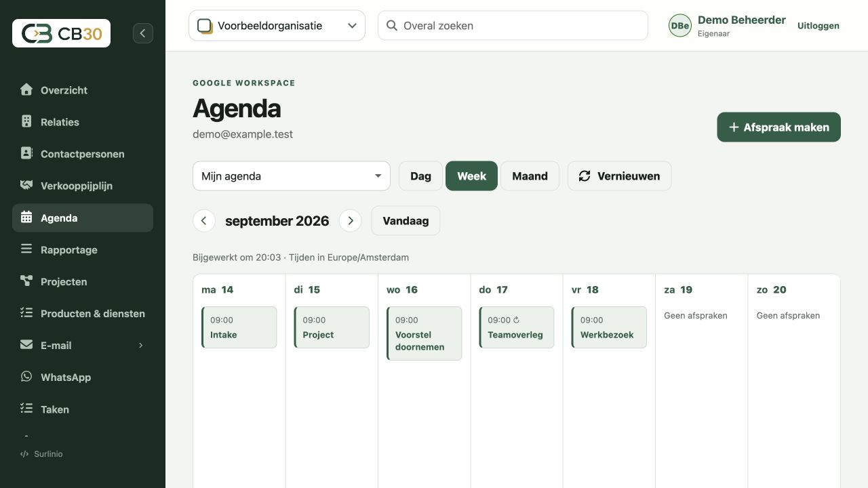Click the Taken checklist icon

coord(26,408)
